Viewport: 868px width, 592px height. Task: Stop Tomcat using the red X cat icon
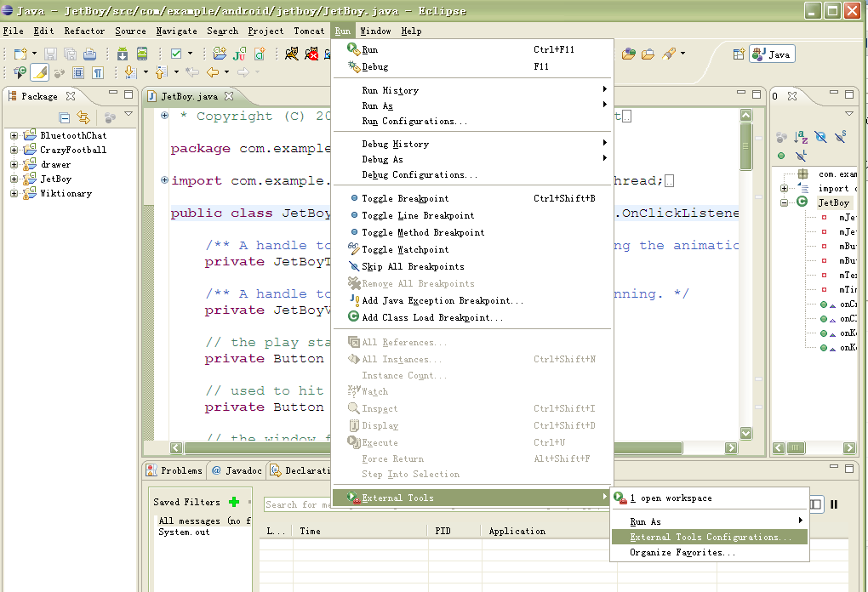(311, 54)
